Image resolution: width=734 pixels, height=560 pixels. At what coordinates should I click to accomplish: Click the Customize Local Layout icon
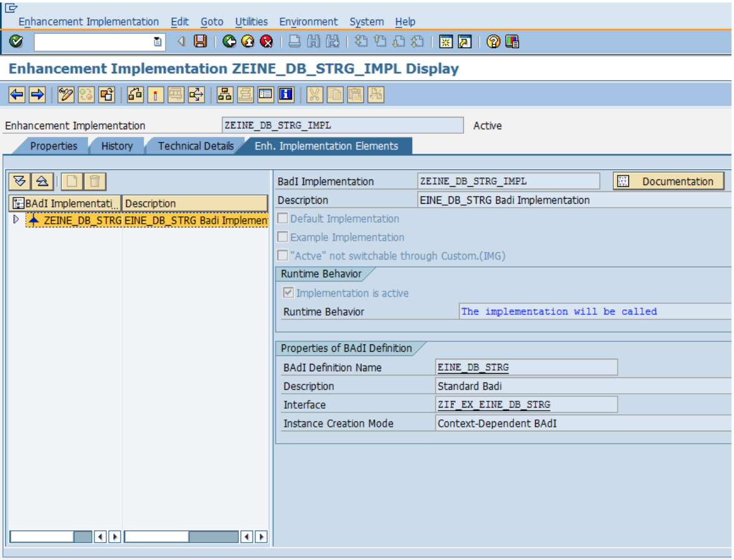click(x=512, y=42)
